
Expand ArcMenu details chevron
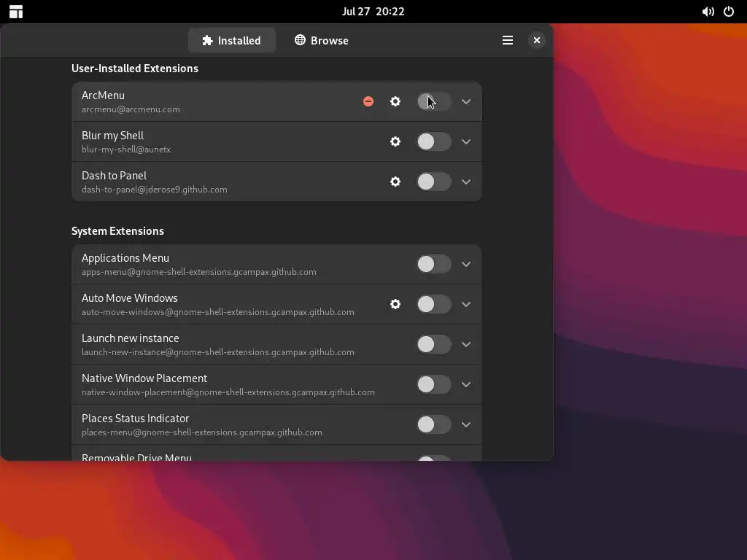click(466, 101)
